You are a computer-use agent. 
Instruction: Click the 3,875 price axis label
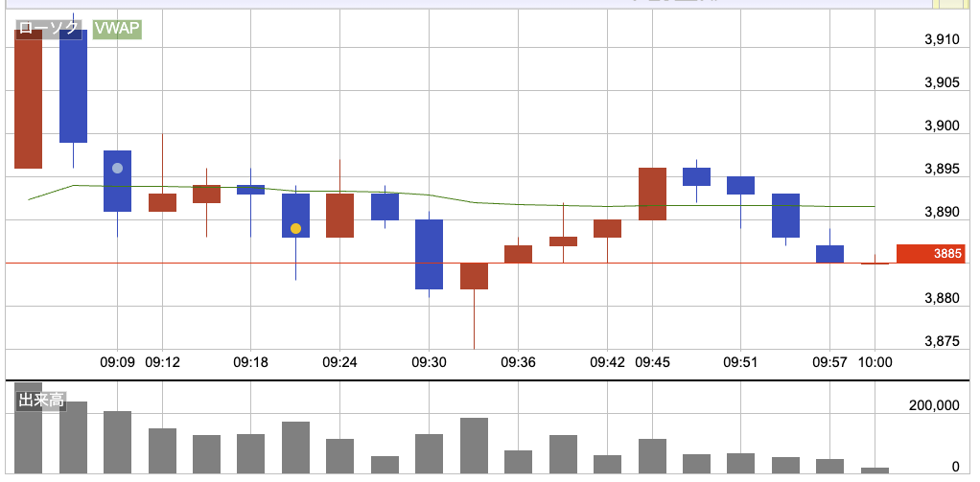click(941, 341)
